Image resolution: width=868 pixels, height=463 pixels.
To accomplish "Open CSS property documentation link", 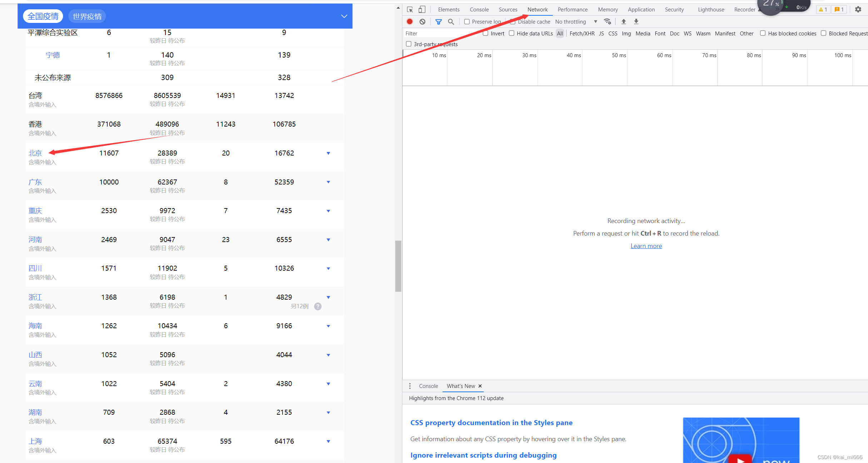I will pyautogui.click(x=491, y=423).
